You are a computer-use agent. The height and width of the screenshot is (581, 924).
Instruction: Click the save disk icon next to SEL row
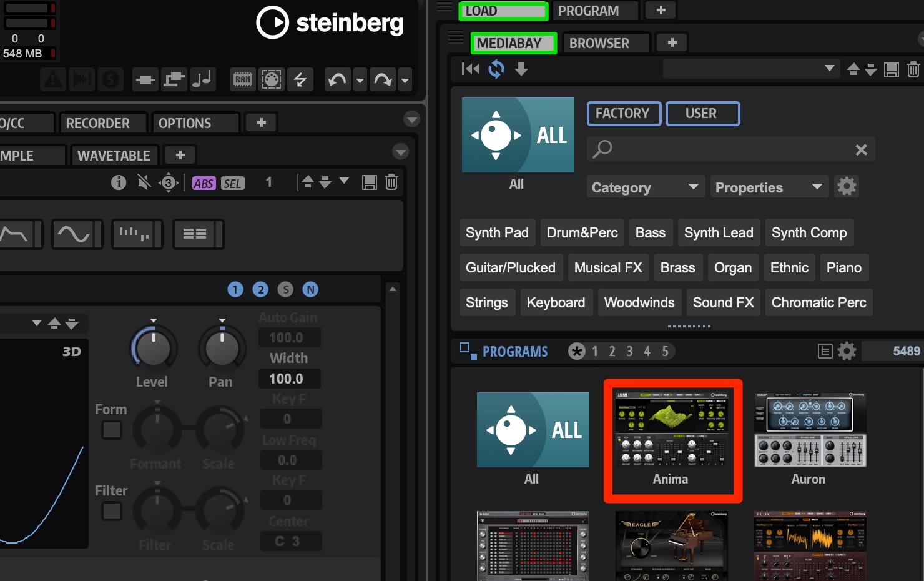click(370, 182)
